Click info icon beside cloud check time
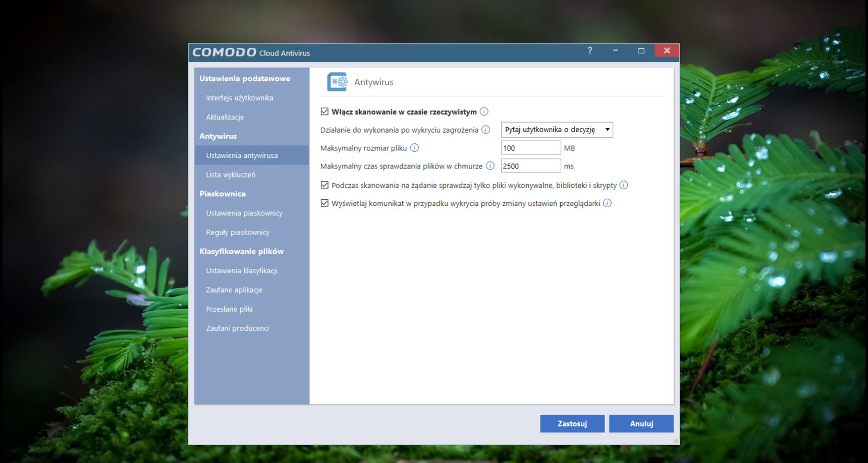The image size is (868, 463). [490, 166]
